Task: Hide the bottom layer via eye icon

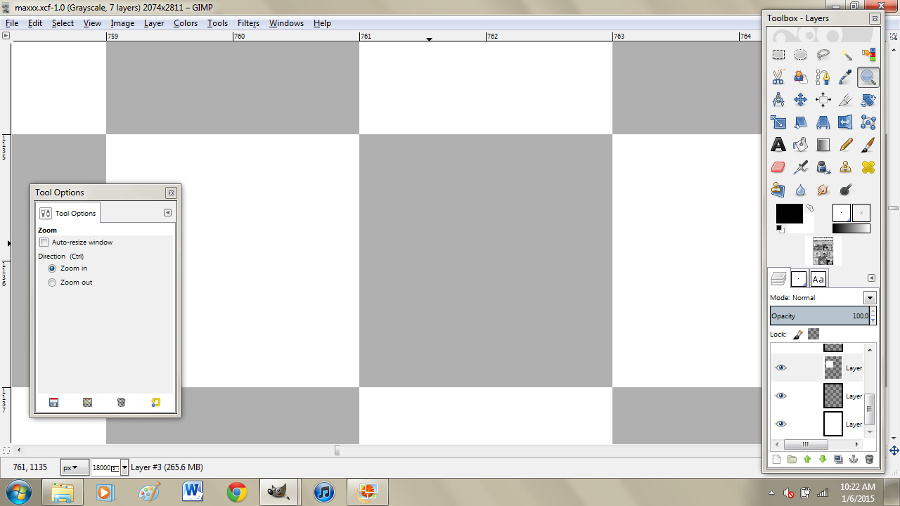Action: (x=781, y=424)
